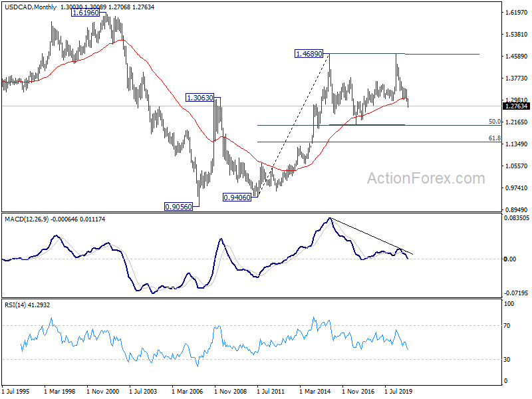
Task: Select the 1.30630 price label
Action: coord(199,98)
